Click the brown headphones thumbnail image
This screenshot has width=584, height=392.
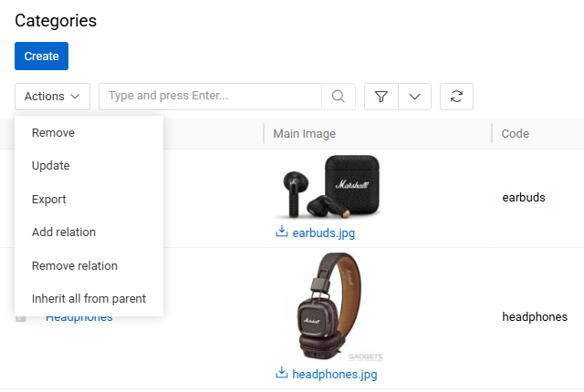click(x=329, y=306)
